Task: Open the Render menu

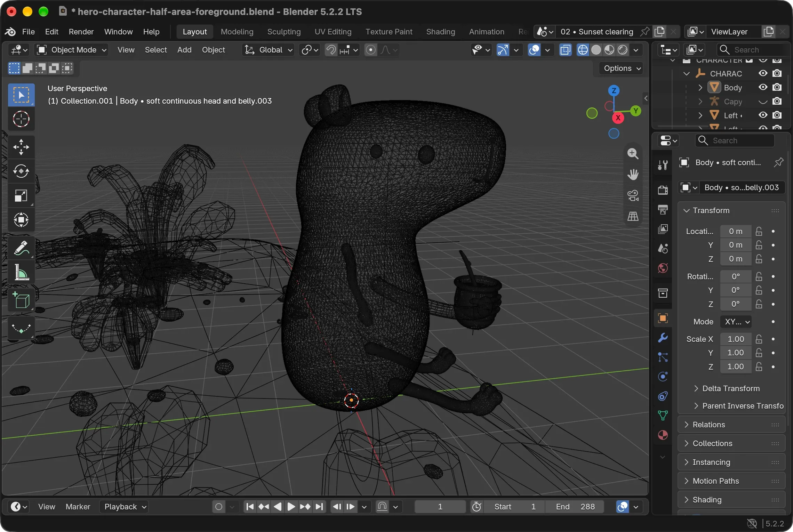Action: pyautogui.click(x=81, y=32)
